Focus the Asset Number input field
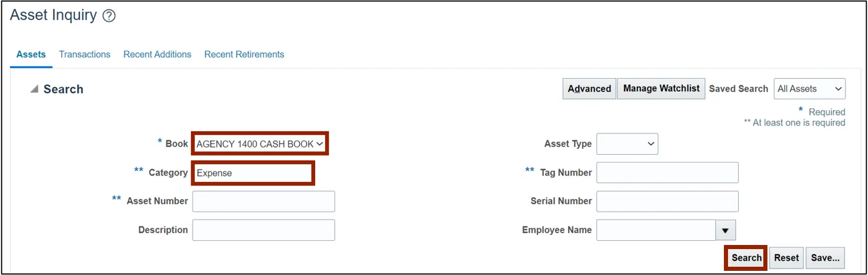 point(263,201)
